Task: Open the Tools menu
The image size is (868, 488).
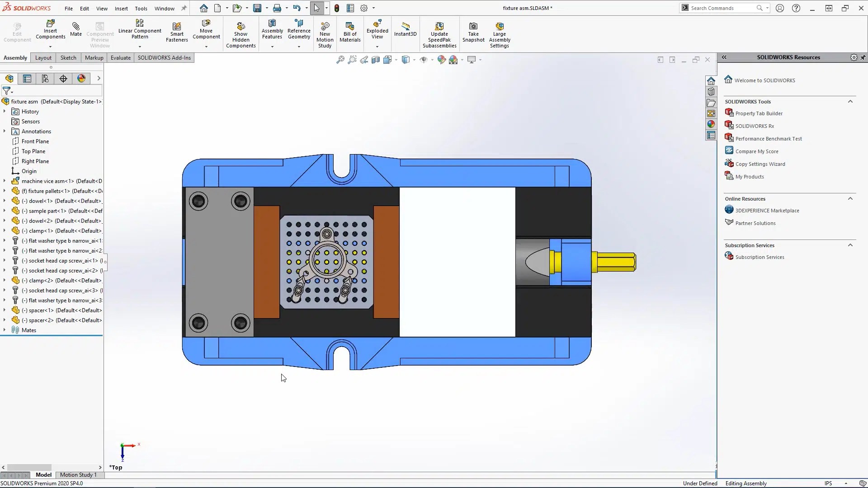Action: 141,8
